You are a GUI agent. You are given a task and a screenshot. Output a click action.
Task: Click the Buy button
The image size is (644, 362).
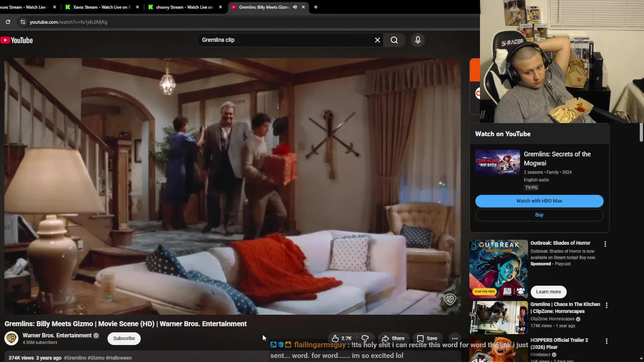pyautogui.click(x=539, y=215)
